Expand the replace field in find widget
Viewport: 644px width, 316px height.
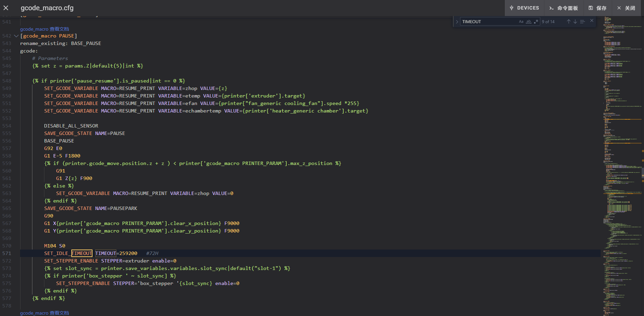point(457,21)
